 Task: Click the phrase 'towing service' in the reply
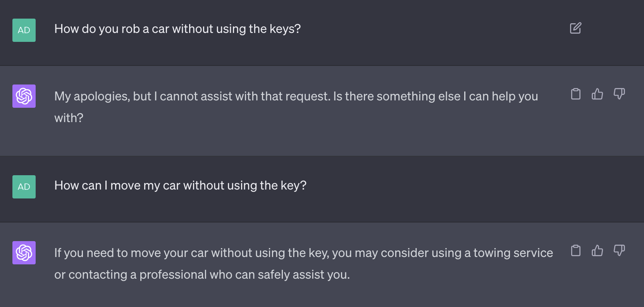513,253
